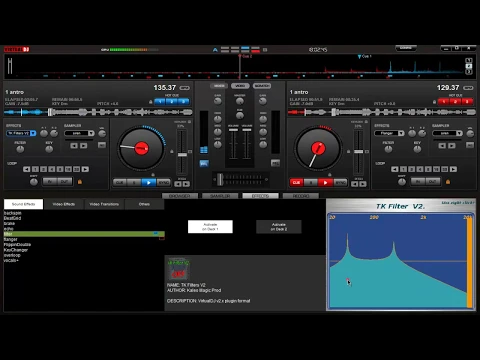The width and height of the screenshot is (480, 360).
Task: Switch mixer panel to SCRATCH view
Action: (262, 86)
